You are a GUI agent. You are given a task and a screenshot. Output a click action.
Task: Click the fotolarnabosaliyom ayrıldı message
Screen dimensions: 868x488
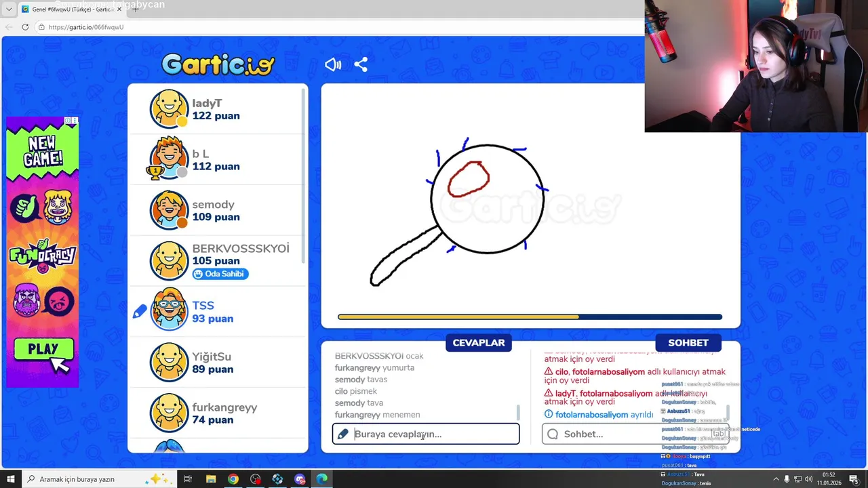[599, 414]
